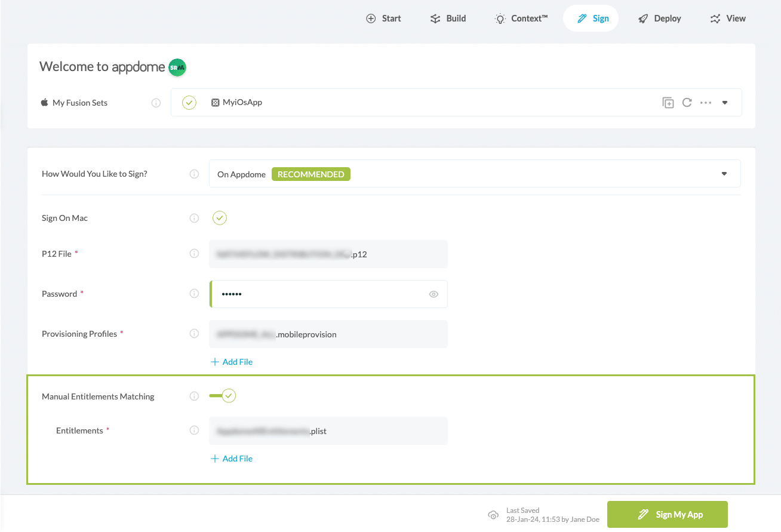
Task: Open the three-dots more options menu
Action: 706,103
